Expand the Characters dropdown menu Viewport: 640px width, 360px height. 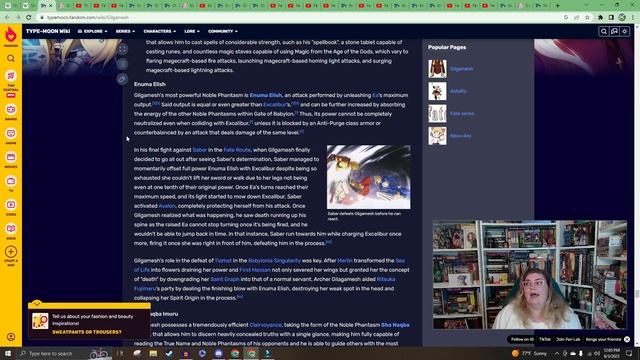[x=160, y=31]
